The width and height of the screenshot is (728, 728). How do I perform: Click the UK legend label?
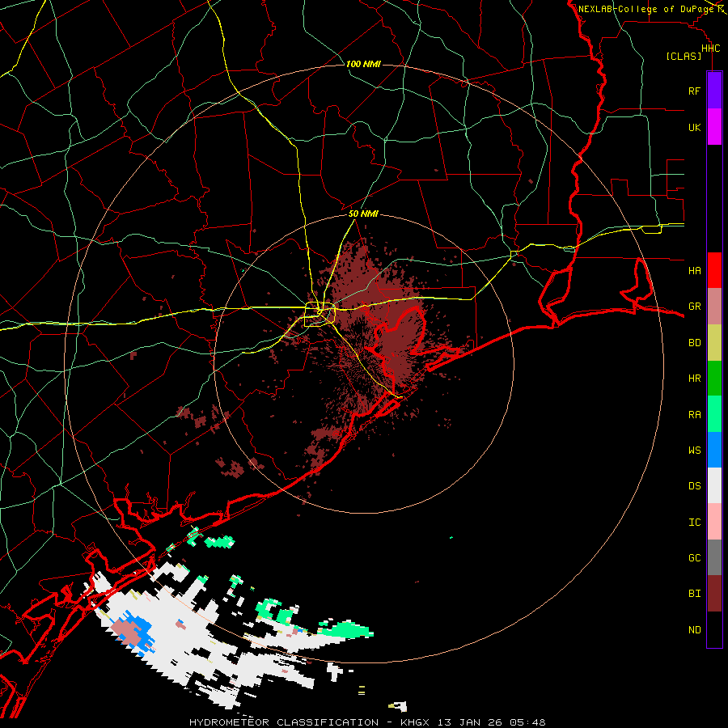point(694,127)
